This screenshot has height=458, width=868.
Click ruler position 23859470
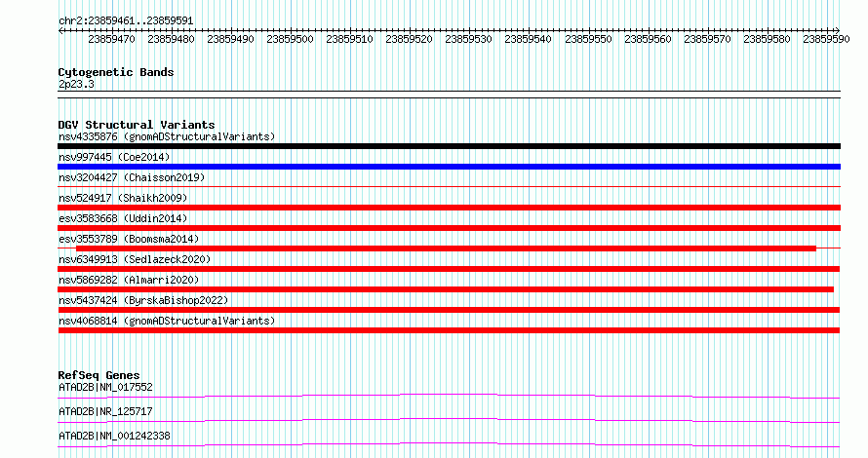click(x=111, y=39)
